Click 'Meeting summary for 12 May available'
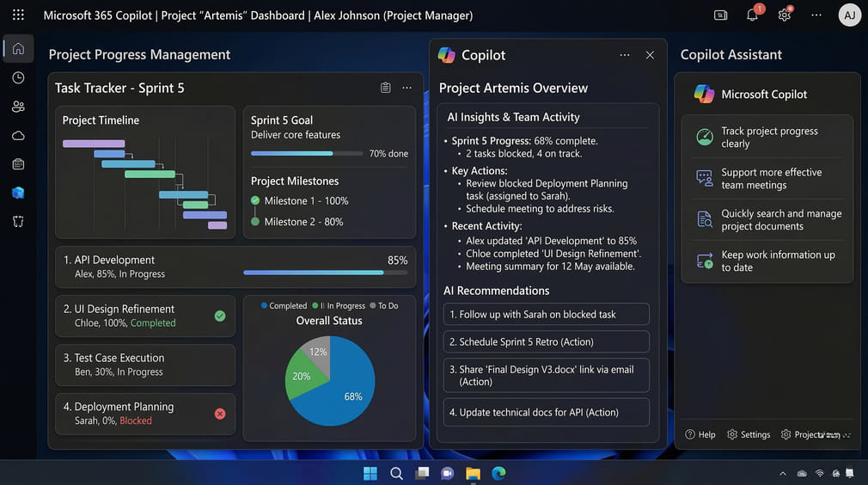868x485 pixels. pyautogui.click(x=550, y=267)
